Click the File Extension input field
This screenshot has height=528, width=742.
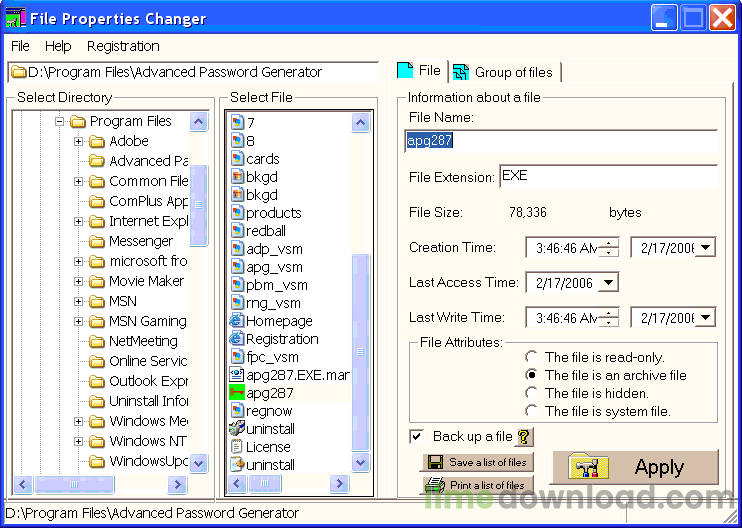point(609,176)
